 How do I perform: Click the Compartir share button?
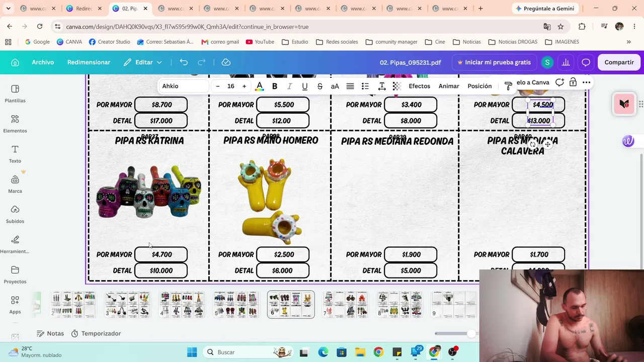pos(619,62)
